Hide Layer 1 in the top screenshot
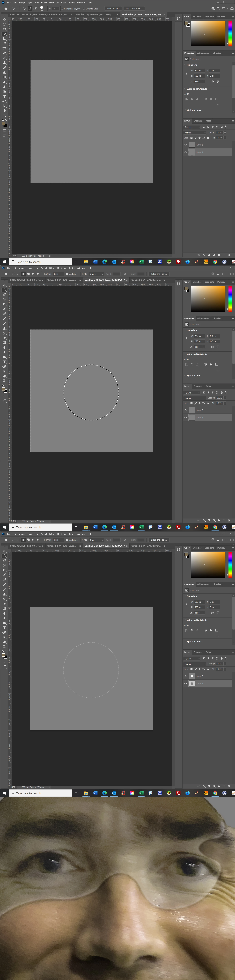235x980 pixels. [186, 152]
